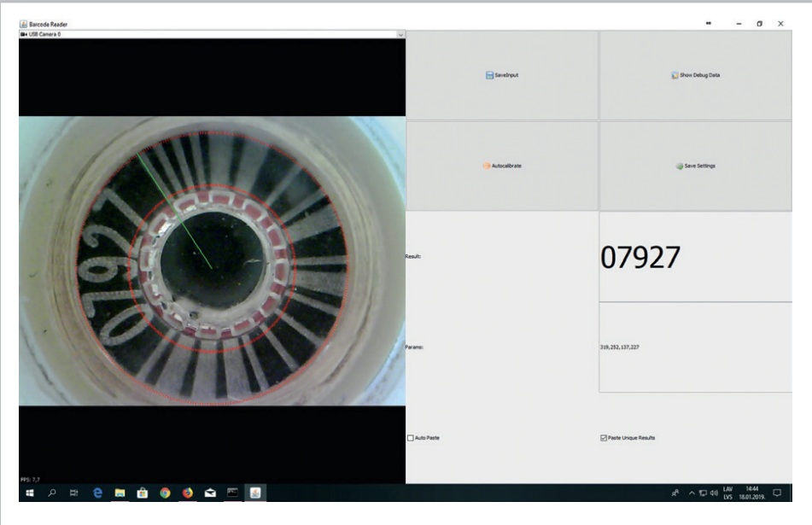Click the Show Debug Data icon

click(675, 75)
